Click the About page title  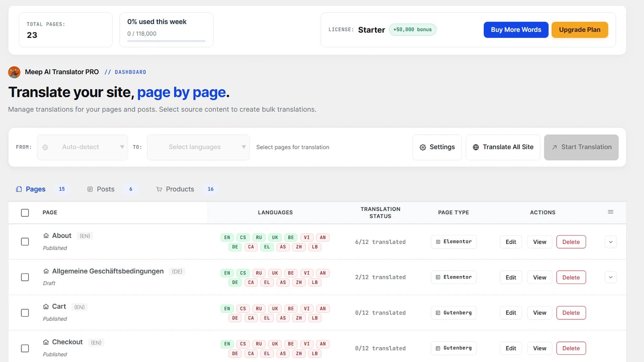(x=62, y=236)
